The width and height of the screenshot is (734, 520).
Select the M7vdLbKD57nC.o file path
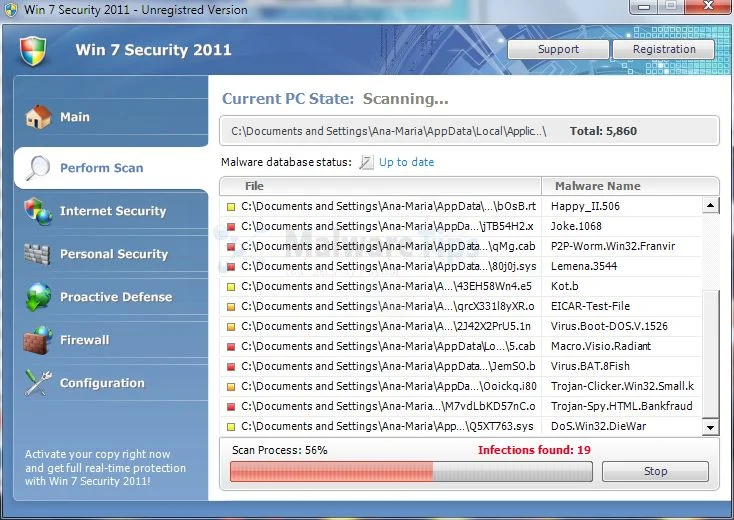click(x=388, y=407)
